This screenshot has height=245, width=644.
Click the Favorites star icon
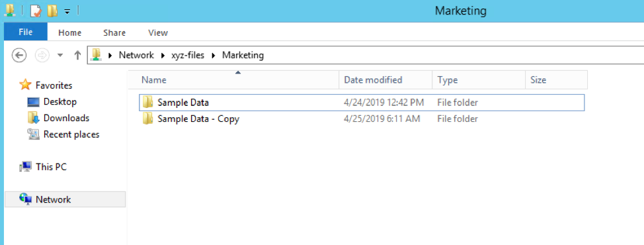point(26,85)
